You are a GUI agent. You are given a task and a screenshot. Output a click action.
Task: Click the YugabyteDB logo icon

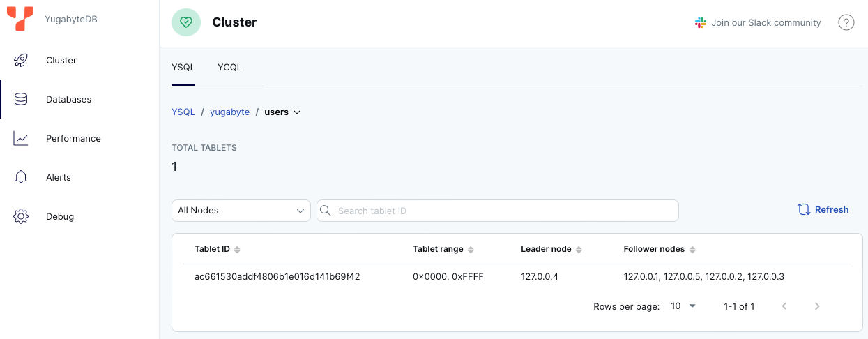(20, 19)
